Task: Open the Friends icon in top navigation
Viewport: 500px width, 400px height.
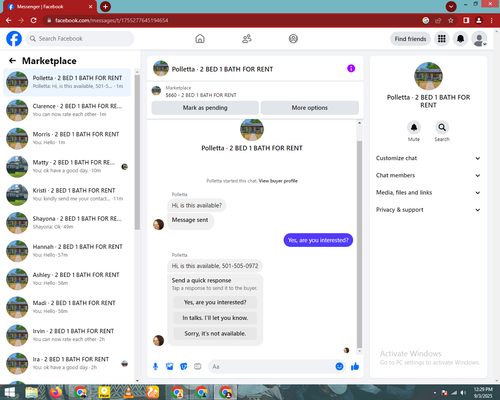Action: coord(247,39)
